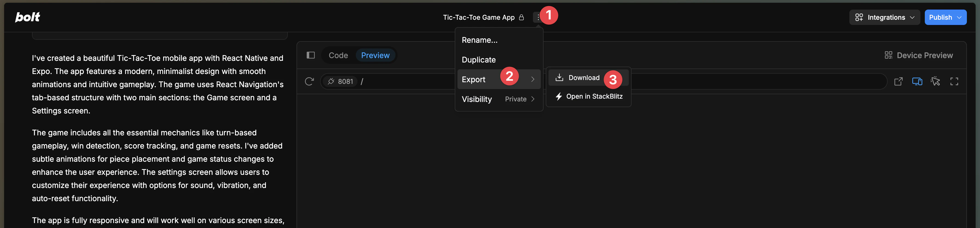Click the bolt logo
The height and width of the screenshot is (228, 980).
pyautogui.click(x=27, y=17)
